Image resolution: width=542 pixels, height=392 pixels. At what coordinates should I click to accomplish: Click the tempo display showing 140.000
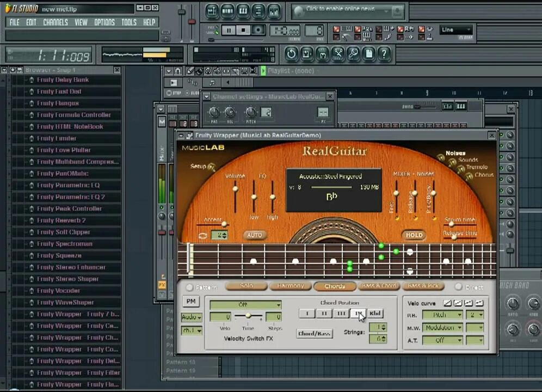coord(285,31)
